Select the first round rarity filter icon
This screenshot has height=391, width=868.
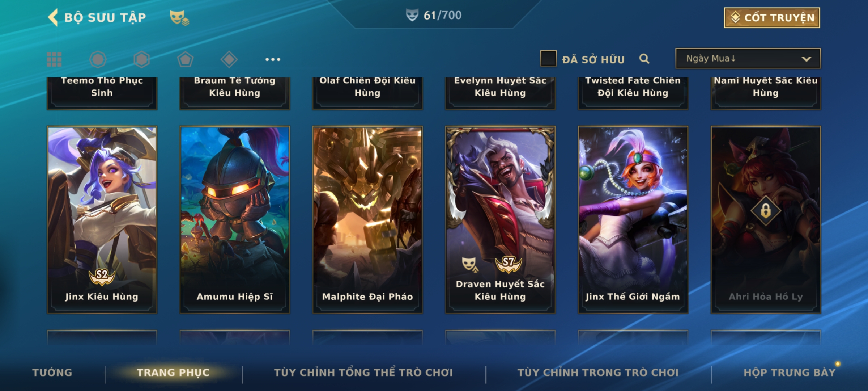click(98, 59)
